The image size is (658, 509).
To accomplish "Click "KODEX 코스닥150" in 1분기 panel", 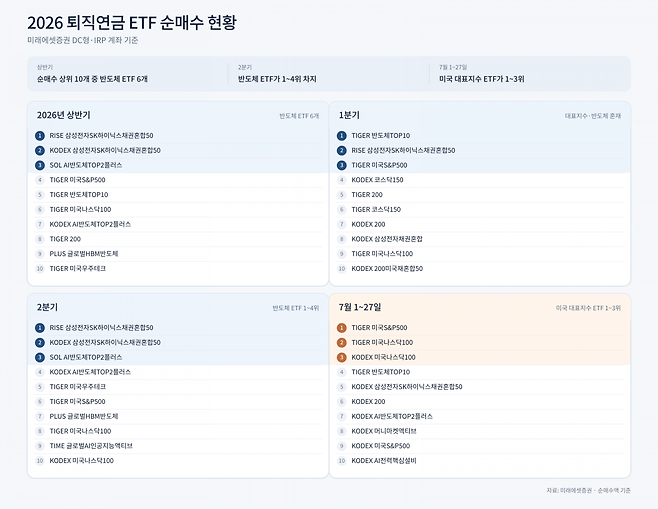I will [x=377, y=180].
